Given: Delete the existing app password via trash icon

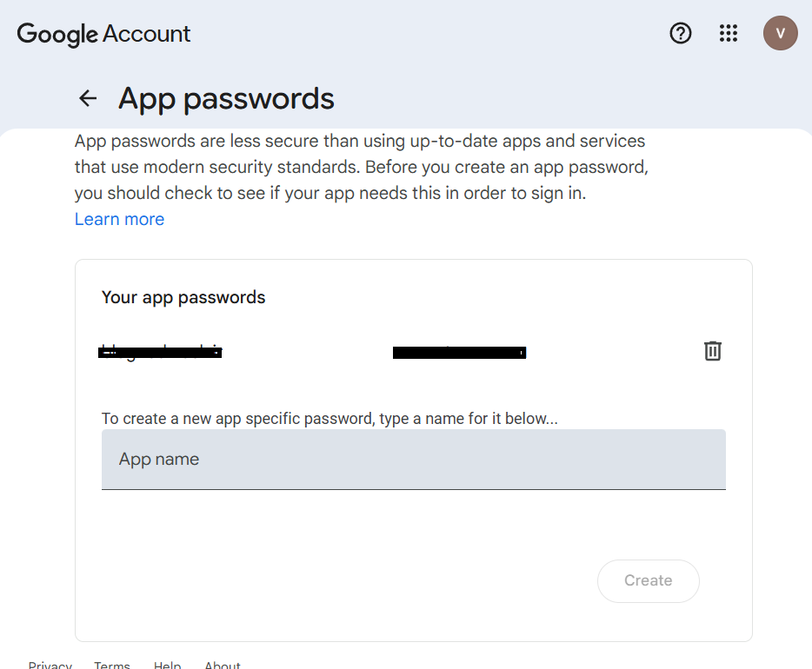Looking at the screenshot, I should coord(713,351).
